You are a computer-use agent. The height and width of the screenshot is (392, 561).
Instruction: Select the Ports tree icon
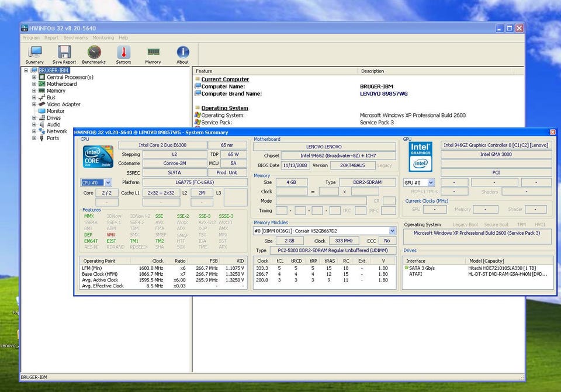pos(42,138)
